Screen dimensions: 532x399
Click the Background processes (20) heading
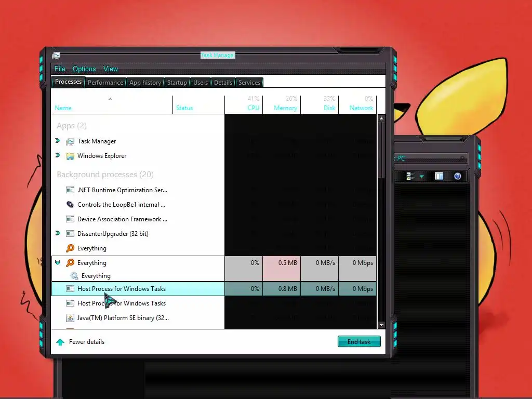[x=105, y=175]
